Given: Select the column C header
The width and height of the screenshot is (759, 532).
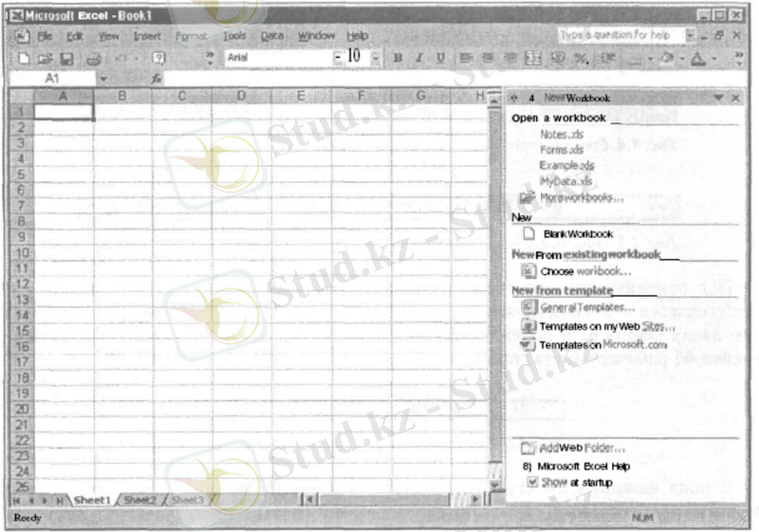Looking at the screenshot, I should tap(182, 96).
